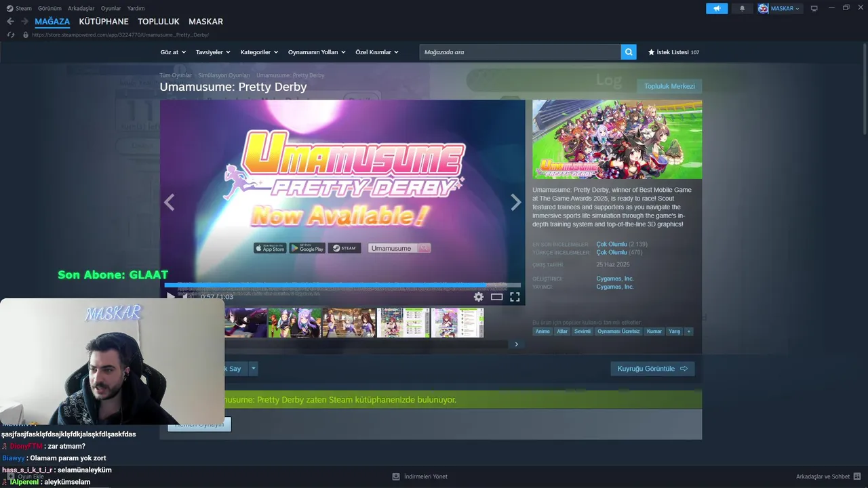Viewport: 868px width, 488px height.
Task: Click Tüm Oyunlar breadcrumb
Action: (x=176, y=75)
